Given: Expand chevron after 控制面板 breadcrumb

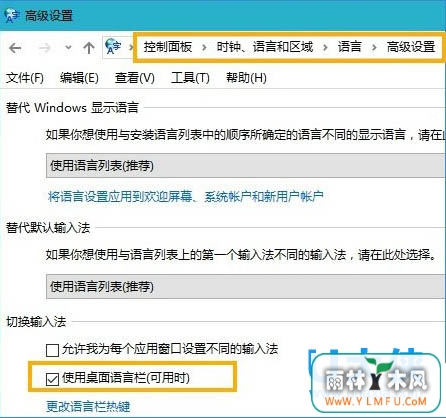Looking at the screenshot, I should coord(204,48).
